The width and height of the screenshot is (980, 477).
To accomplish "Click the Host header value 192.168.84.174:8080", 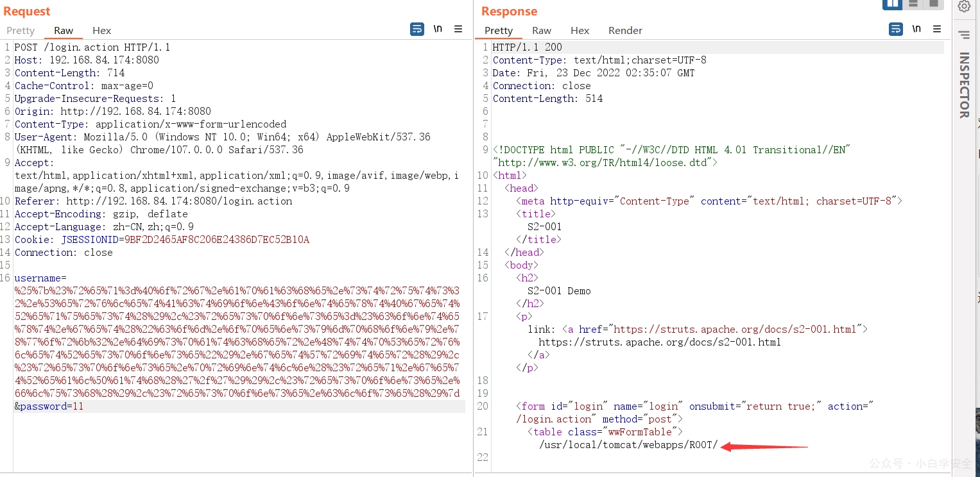I will point(104,60).
